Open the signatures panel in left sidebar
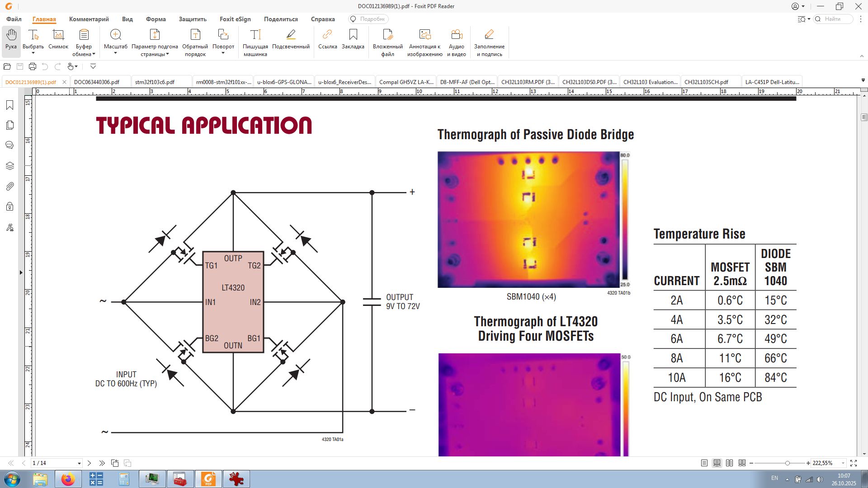The width and height of the screenshot is (868, 488). (10, 227)
